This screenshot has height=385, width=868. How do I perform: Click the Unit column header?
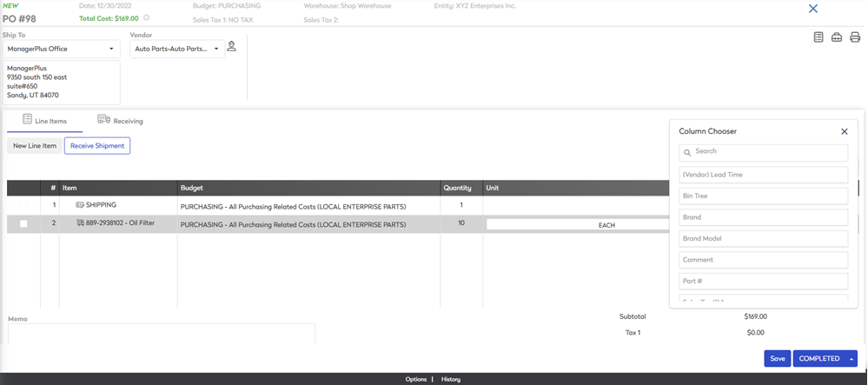click(x=576, y=188)
